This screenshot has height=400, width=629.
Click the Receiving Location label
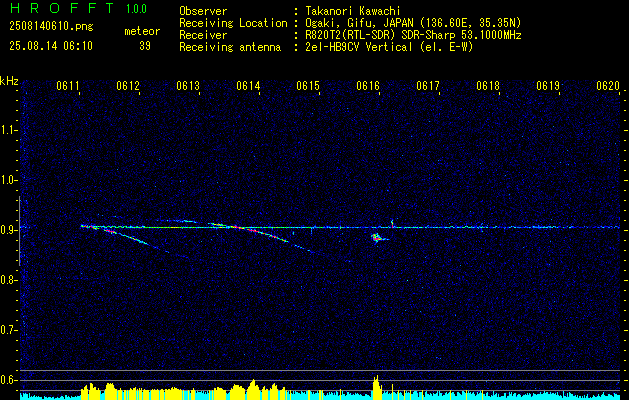(233, 23)
